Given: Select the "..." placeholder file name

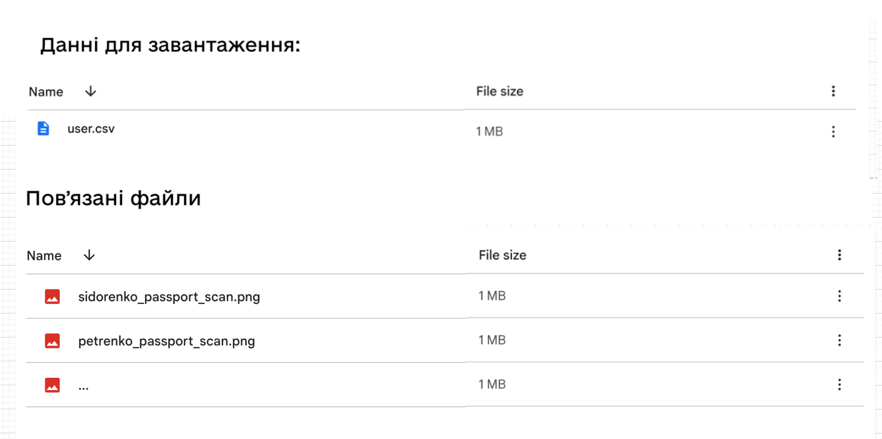Looking at the screenshot, I should coord(84,387).
